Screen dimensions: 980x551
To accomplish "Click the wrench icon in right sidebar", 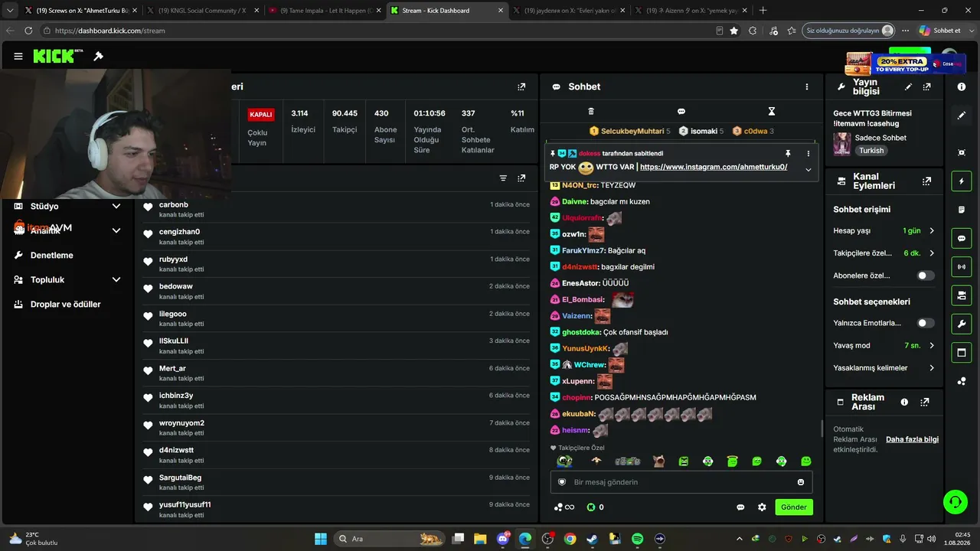I will click(962, 324).
